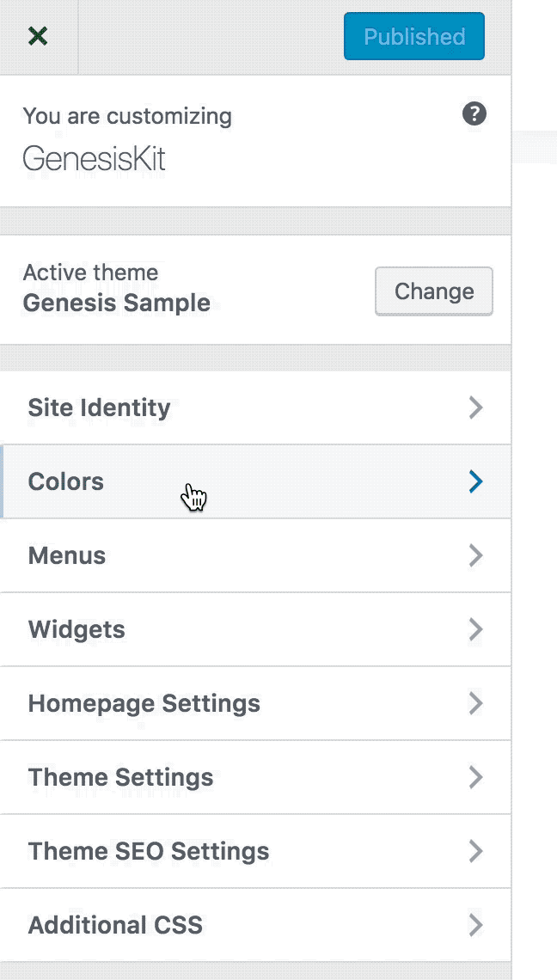The image size is (557, 980).
Task: Click the chevron beside Widgets
Action: pyautogui.click(x=475, y=629)
